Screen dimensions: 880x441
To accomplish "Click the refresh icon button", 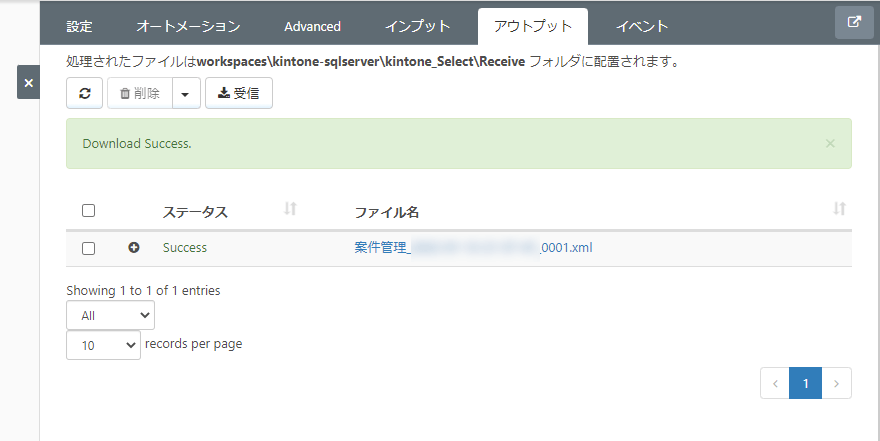I will point(84,93).
